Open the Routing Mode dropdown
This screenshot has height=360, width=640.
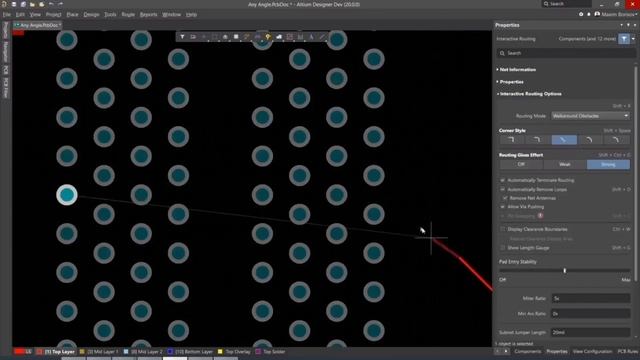point(590,116)
